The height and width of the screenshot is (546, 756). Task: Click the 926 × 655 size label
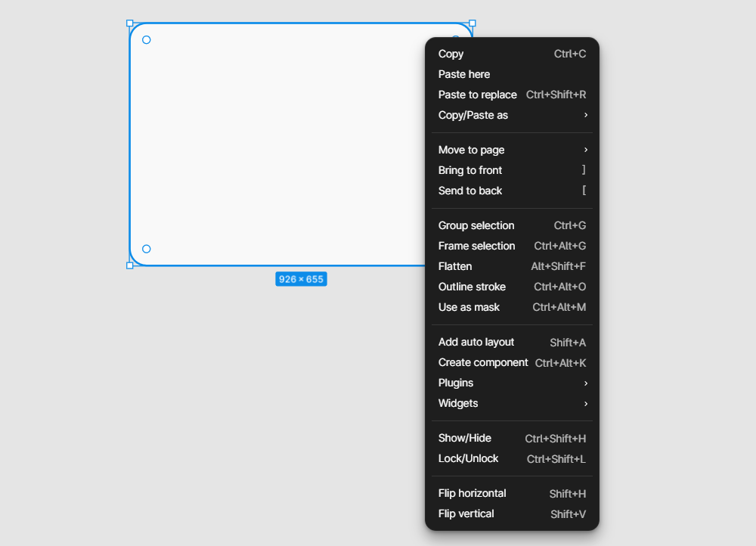[x=302, y=279]
